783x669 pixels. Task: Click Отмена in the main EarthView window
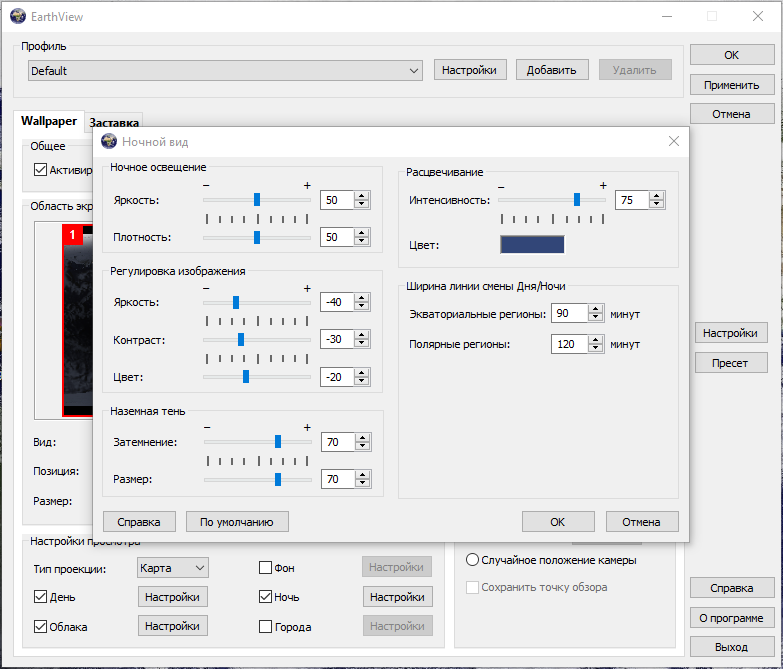pos(732,114)
